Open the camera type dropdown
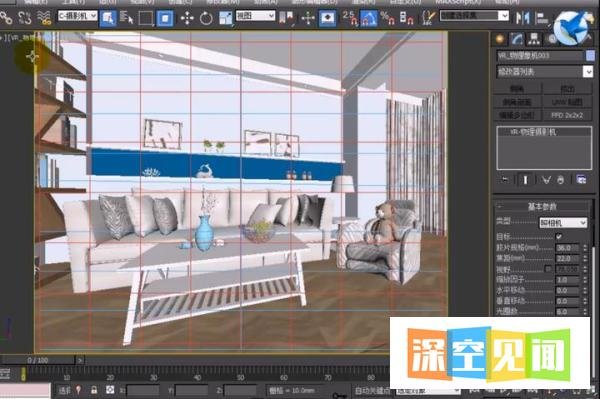This screenshot has height=399, width=600. pyautogui.click(x=563, y=223)
